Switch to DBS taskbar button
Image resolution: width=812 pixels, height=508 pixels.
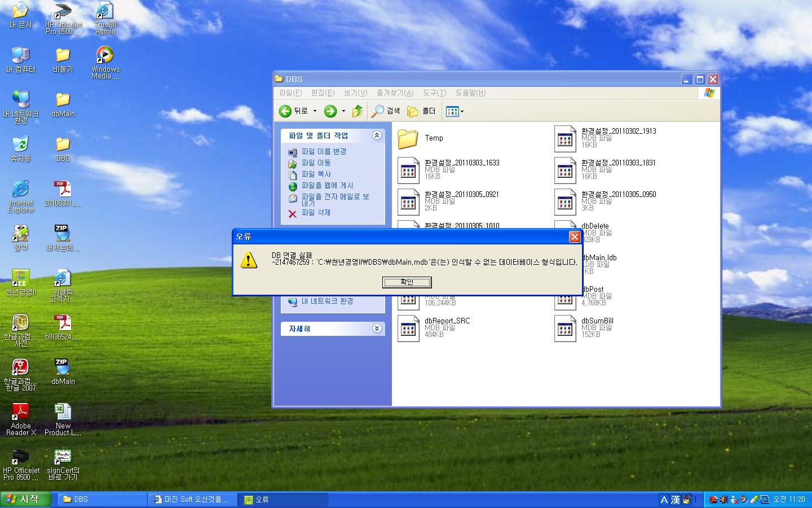tap(103, 499)
